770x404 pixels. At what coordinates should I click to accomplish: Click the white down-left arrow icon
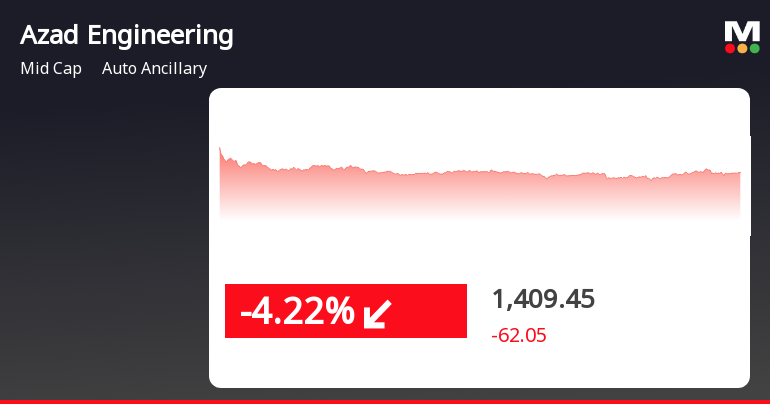(378, 312)
